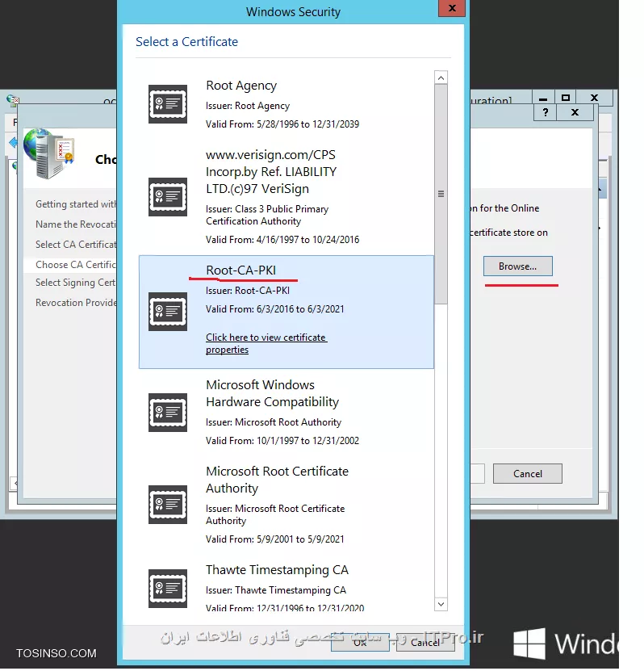Click 'Issuer: Root Agency' text
644x671 pixels.
(x=248, y=106)
